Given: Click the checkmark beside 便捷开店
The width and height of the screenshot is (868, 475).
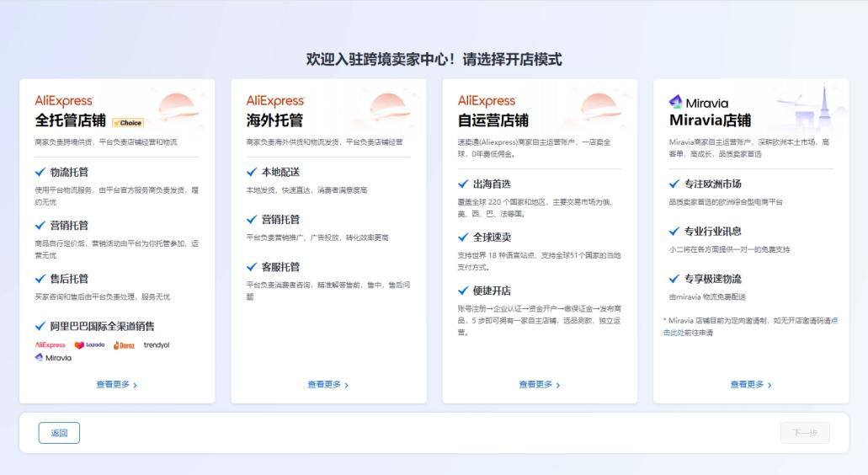Looking at the screenshot, I should (463, 291).
